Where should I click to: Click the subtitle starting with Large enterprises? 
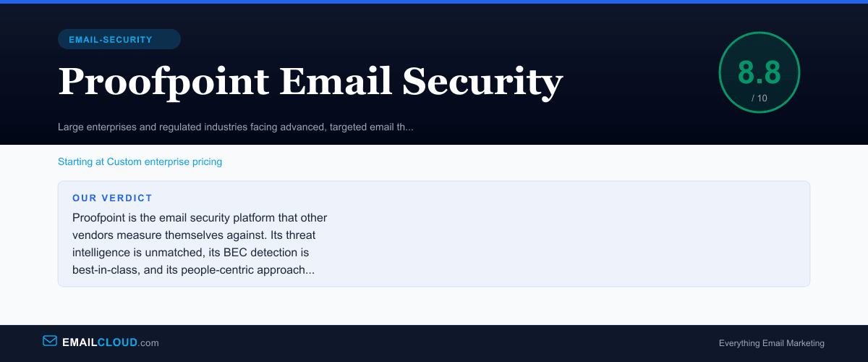coord(235,127)
